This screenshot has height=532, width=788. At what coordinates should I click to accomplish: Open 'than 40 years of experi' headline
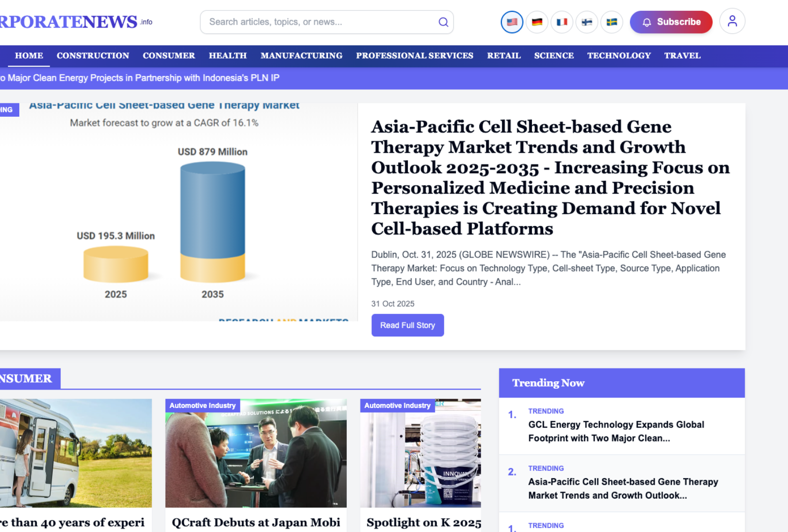pos(72,523)
